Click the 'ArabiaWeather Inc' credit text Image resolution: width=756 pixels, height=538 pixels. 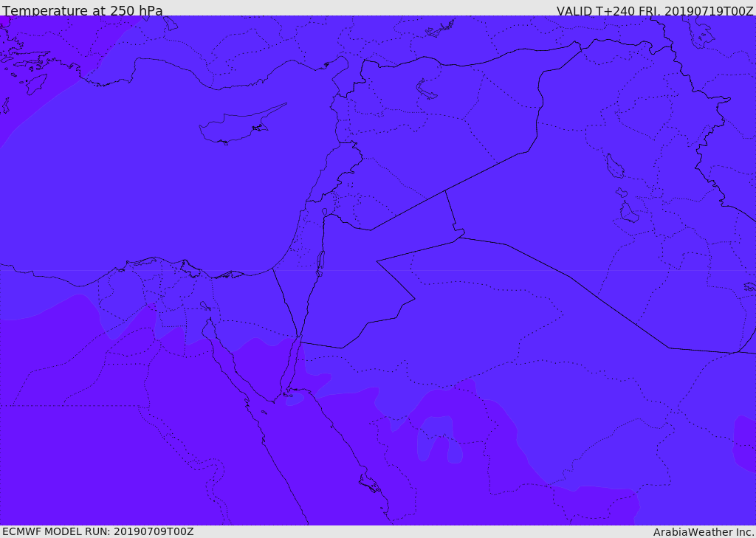coord(704,532)
